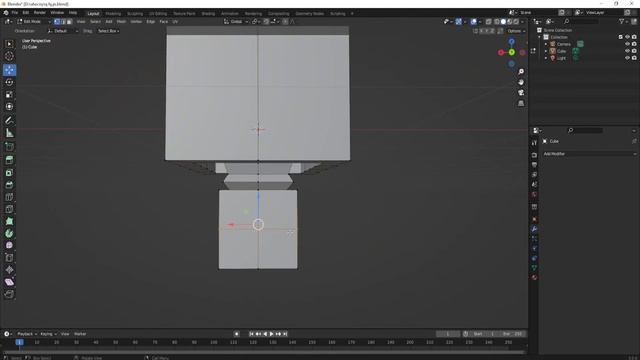Select the Add Cube tool
This screenshot has width=640, height=360.
point(9,147)
